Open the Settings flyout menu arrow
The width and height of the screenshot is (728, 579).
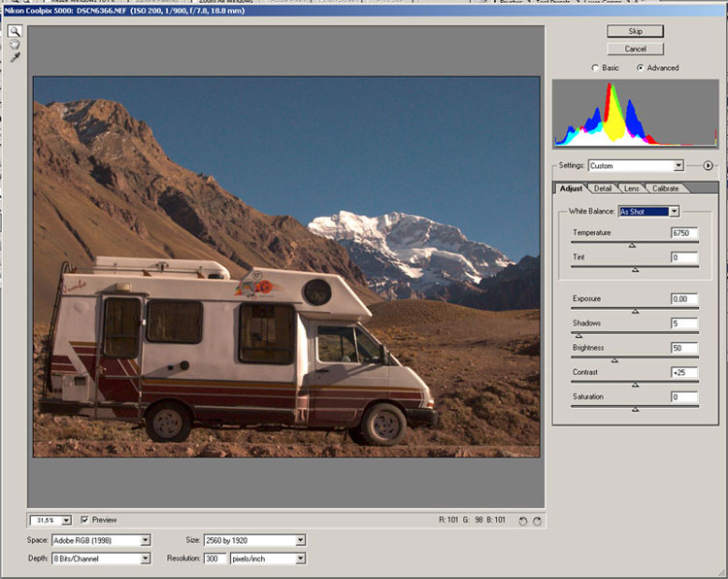point(709,166)
